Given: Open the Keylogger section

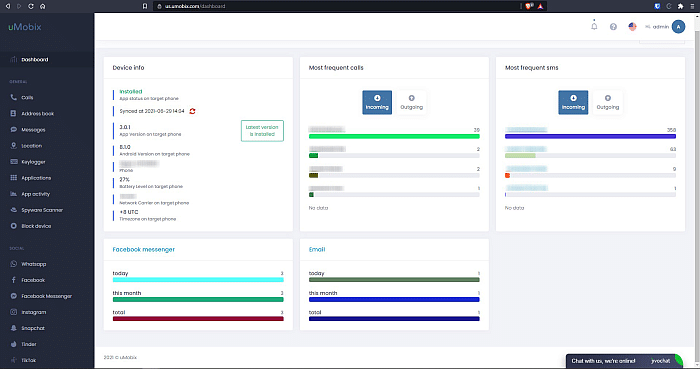Looking at the screenshot, I should point(33,162).
